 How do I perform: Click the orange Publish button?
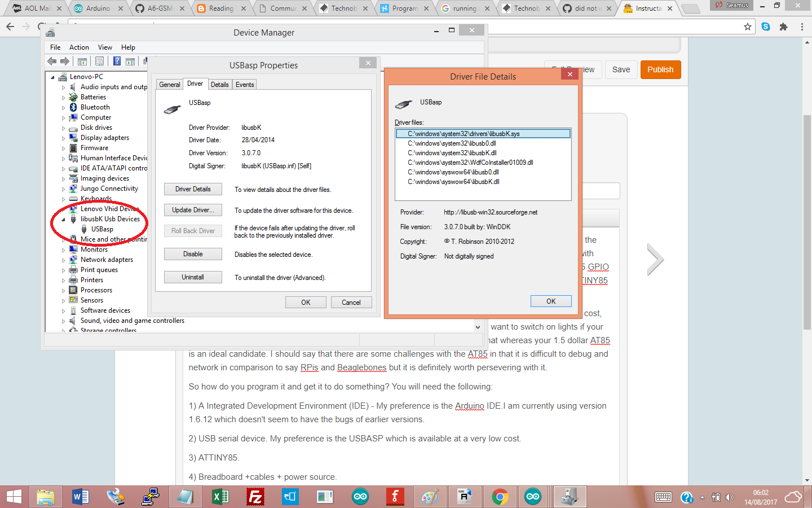click(660, 69)
